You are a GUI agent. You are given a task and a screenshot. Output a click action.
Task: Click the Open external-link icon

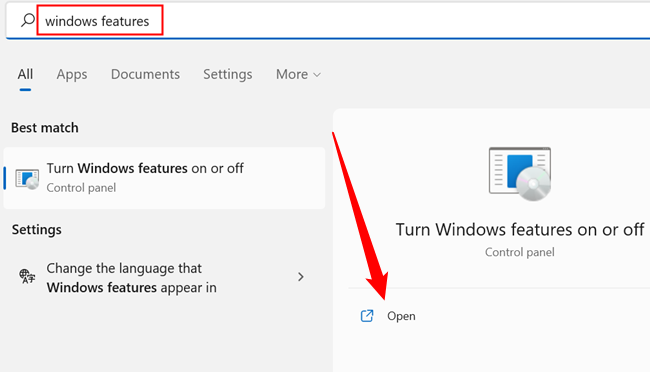coord(367,316)
